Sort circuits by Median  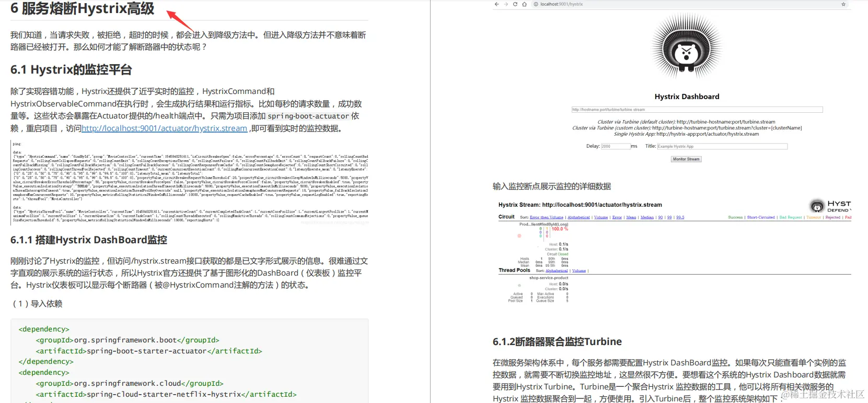(647, 217)
